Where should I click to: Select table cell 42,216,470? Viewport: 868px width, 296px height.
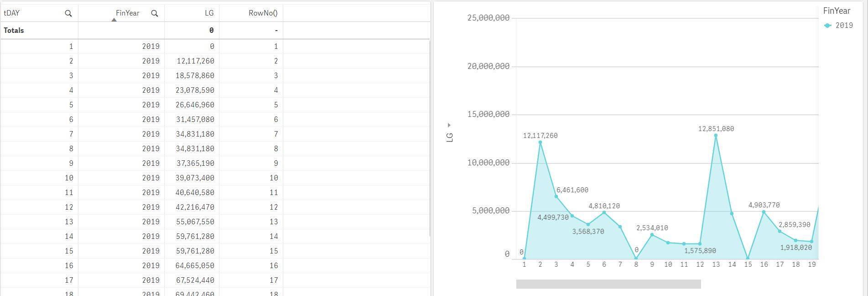tap(195, 207)
